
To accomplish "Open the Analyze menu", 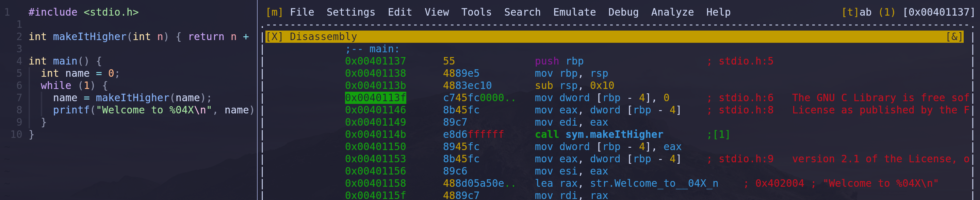I will coord(672,12).
